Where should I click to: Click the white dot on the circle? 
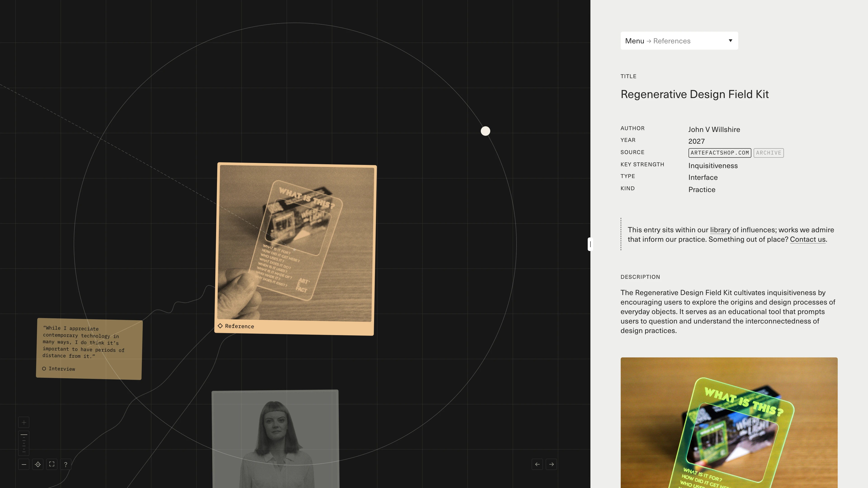click(485, 131)
